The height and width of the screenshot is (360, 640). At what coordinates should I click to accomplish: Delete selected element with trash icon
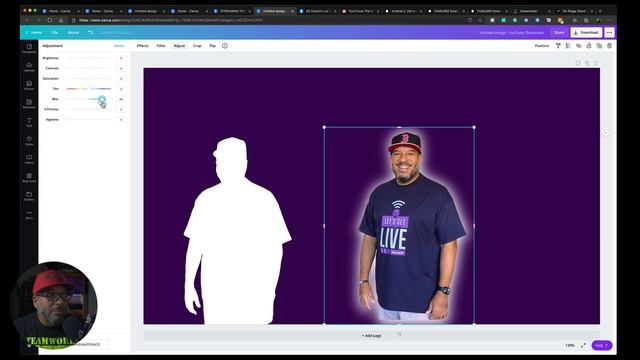click(x=609, y=46)
